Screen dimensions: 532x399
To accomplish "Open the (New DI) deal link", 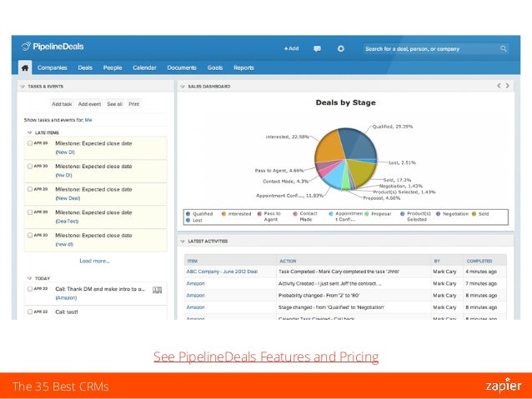I will coord(65,152).
